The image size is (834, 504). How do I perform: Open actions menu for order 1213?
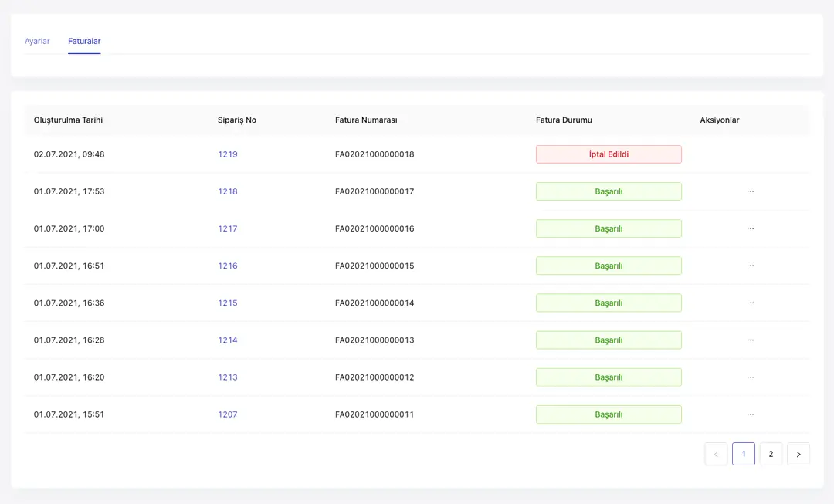(750, 377)
